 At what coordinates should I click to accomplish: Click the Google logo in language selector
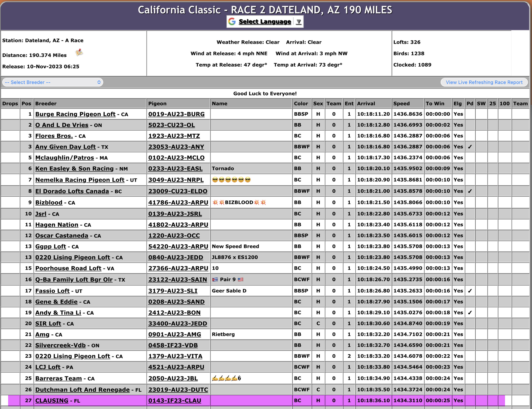tap(232, 21)
